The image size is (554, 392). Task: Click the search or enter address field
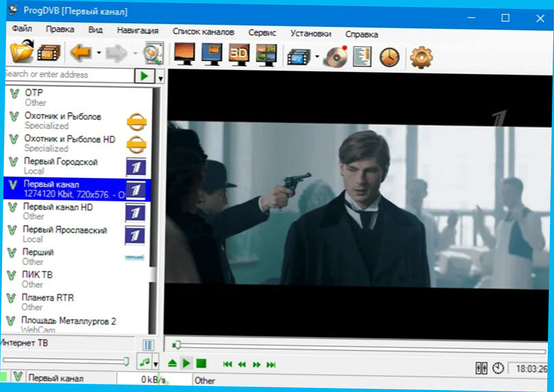point(69,75)
